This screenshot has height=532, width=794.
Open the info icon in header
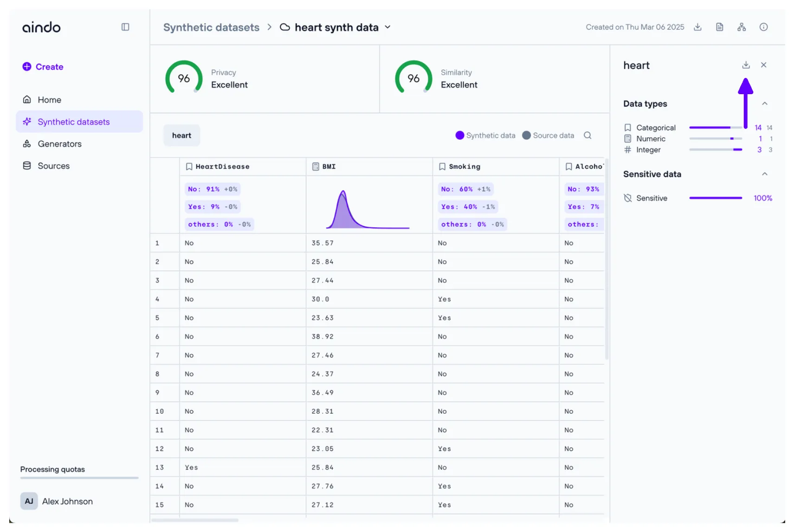point(763,27)
